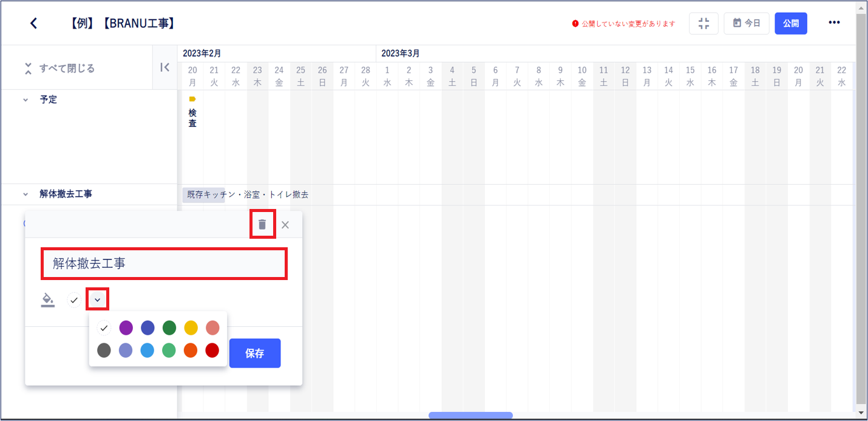Click the current color checkmark indicator
Screen dimensions: 868x421
point(74,299)
